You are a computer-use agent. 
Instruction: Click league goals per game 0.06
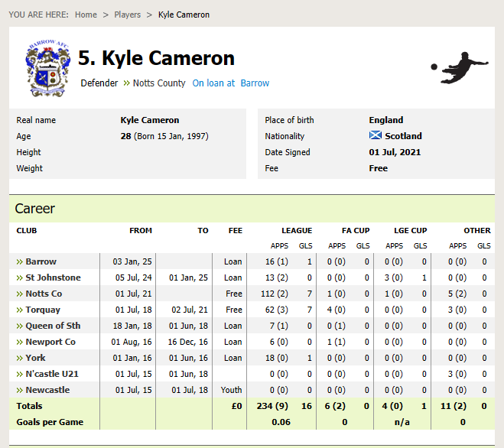[x=281, y=422]
